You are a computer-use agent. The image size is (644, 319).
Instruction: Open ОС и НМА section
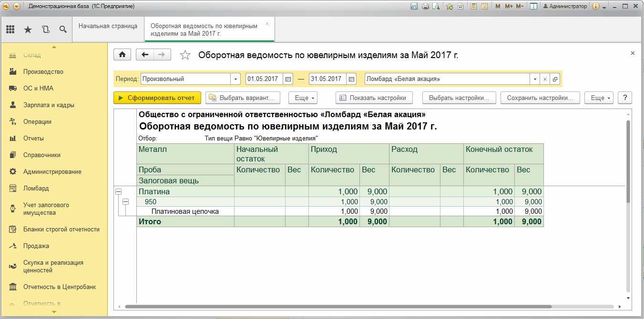coord(38,89)
